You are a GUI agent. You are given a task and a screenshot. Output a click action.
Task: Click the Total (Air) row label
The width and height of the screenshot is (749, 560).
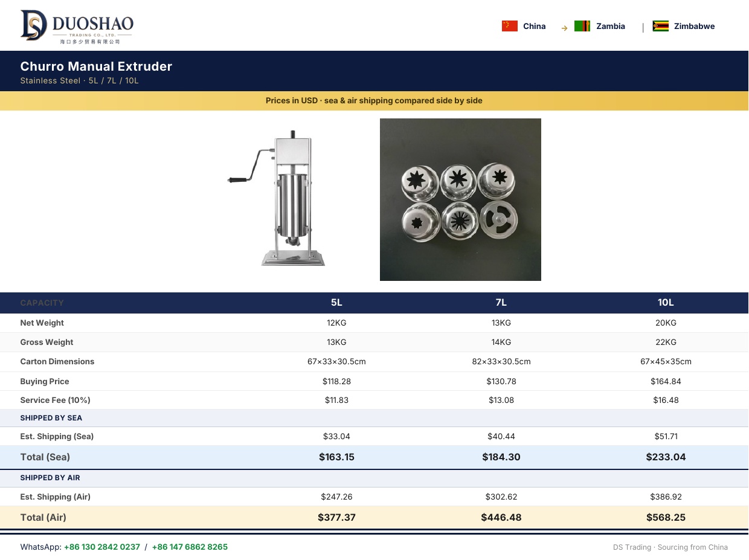pyautogui.click(x=43, y=517)
